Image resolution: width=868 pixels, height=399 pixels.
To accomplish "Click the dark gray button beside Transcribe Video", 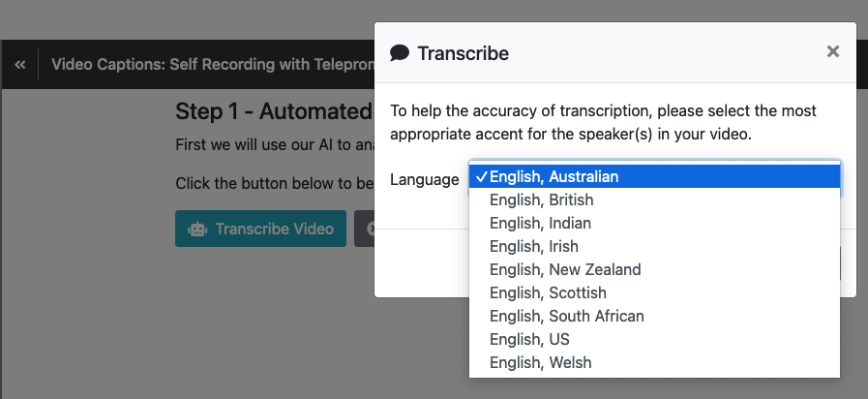I will pos(365,229).
